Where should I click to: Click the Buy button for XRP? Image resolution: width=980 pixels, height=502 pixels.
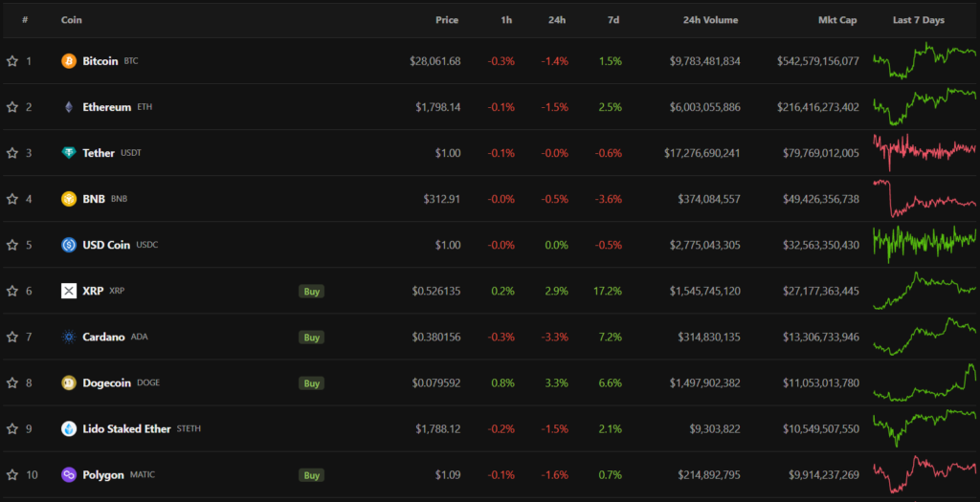coord(311,291)
